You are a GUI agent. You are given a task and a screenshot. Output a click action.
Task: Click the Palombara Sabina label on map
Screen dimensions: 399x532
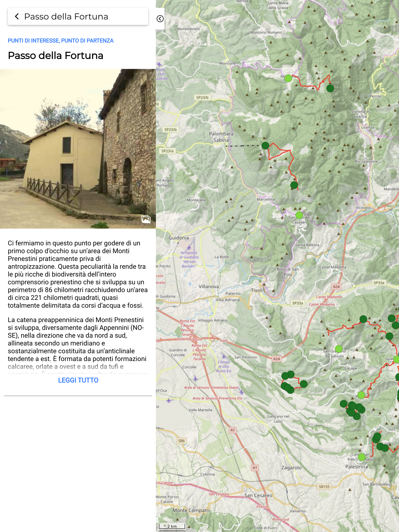[221, 137]
